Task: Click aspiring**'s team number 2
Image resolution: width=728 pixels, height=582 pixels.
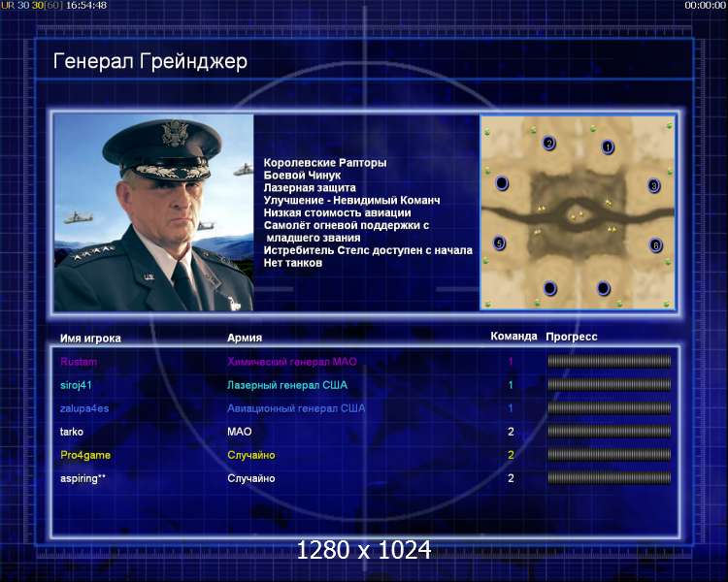Action: click(x=511, y=478)
